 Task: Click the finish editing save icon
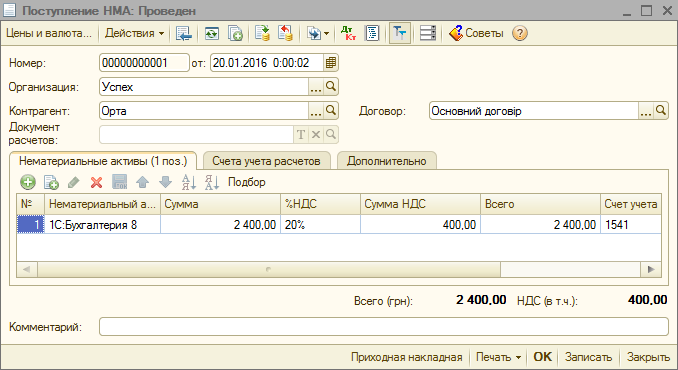point(119,182)
